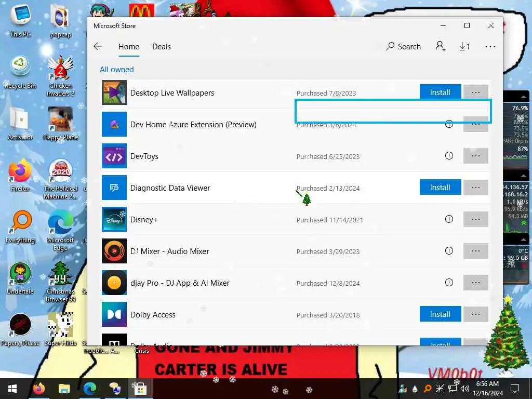
Task: Open the Home tab in Microsoft Store
Action: tap(129, 47)
